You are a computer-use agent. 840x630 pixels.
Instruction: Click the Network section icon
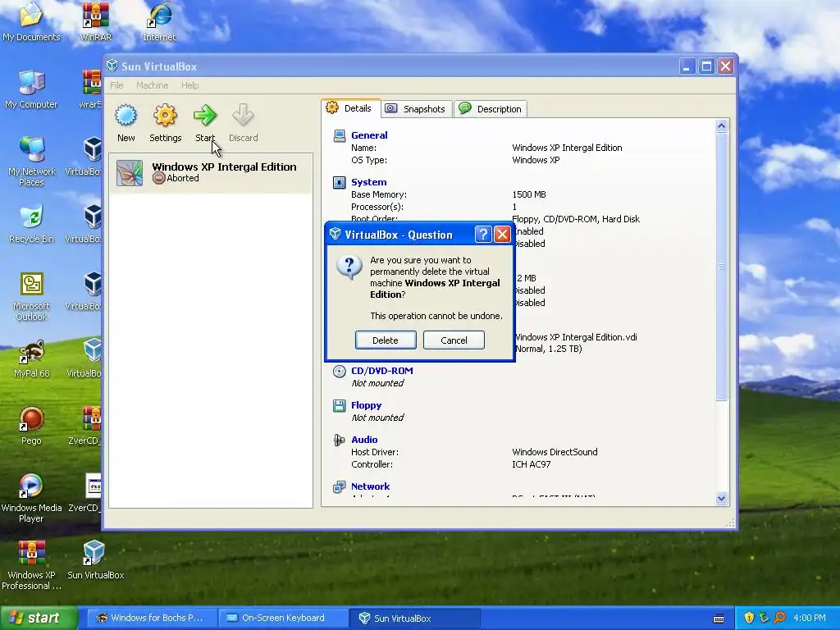click(339, 486)
